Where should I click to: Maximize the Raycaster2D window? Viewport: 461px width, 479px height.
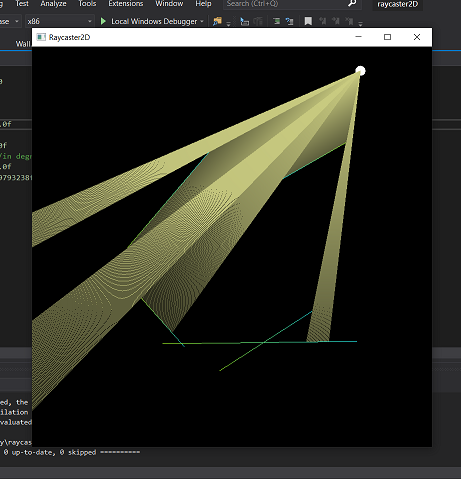(x=387, y=37)
